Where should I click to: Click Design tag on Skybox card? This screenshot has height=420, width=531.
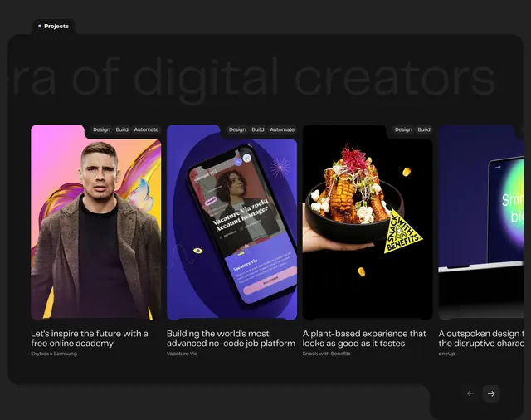pyautogui.click(x=101, y=129)
